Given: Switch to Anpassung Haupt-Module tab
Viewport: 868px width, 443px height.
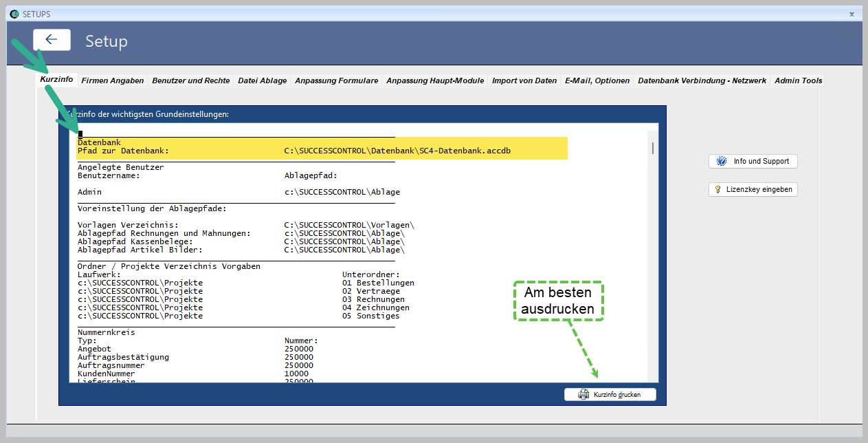Looking at the screenshot, I should 435,80.
